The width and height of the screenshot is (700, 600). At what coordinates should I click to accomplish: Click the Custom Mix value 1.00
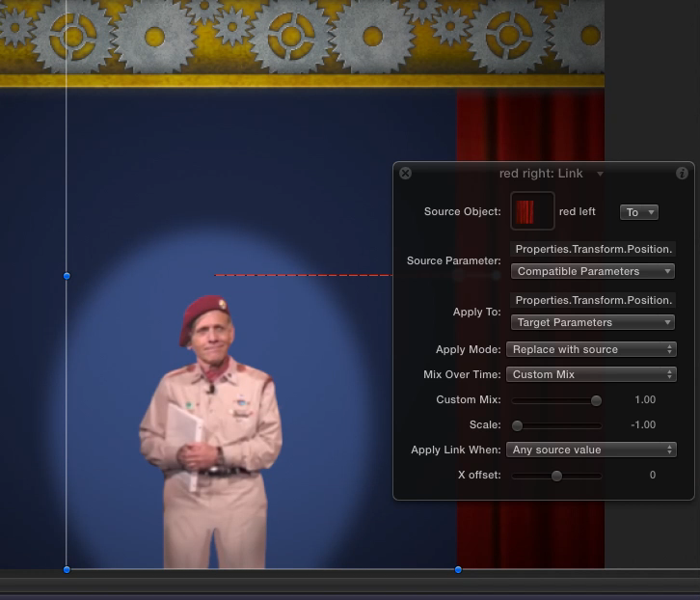[x=644, y=400]
